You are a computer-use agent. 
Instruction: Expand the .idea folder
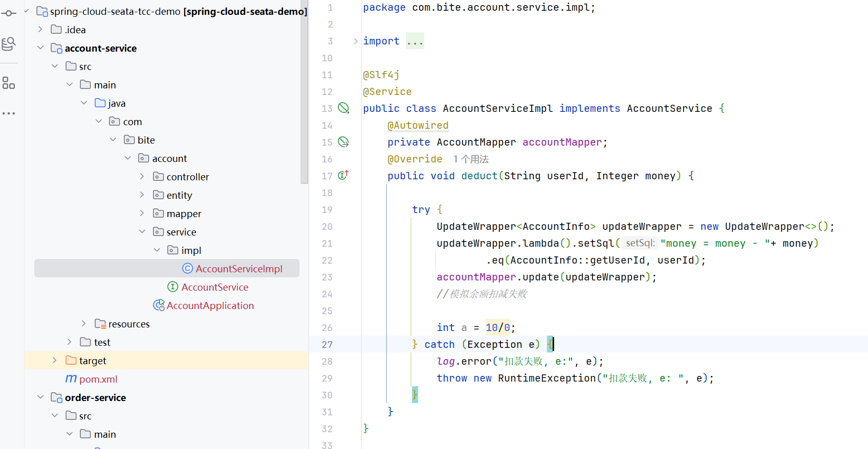coord(40,29)
